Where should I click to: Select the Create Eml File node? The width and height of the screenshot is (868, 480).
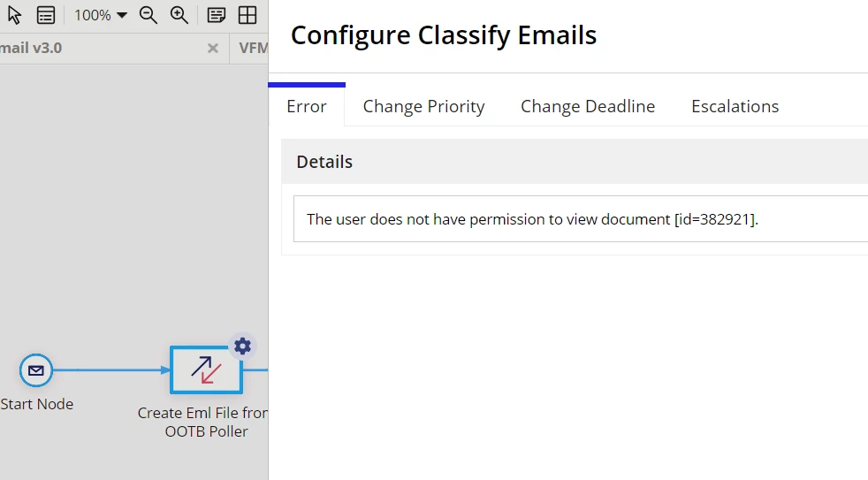[x=206, y=370]
